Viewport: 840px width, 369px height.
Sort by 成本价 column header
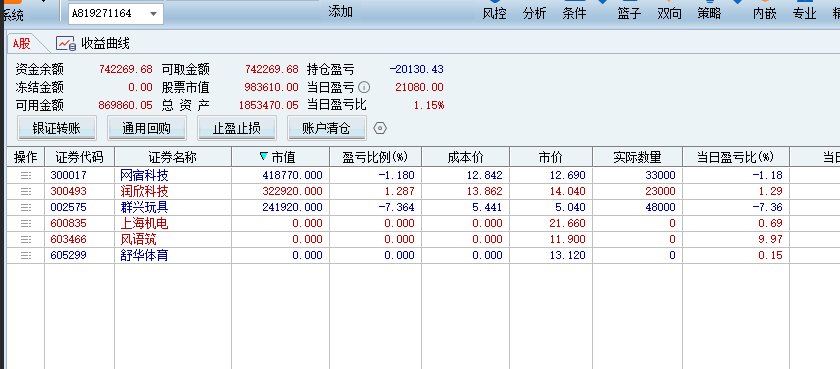(x=465, y=157)
